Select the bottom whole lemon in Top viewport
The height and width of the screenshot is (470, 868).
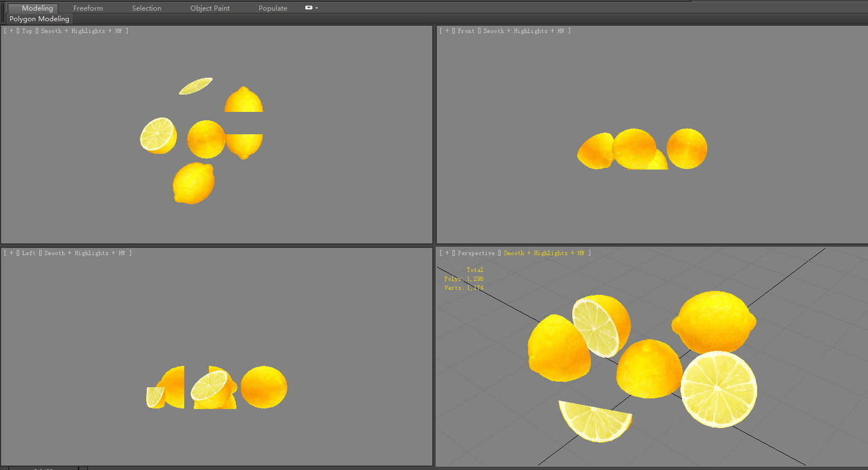[194, 183]
